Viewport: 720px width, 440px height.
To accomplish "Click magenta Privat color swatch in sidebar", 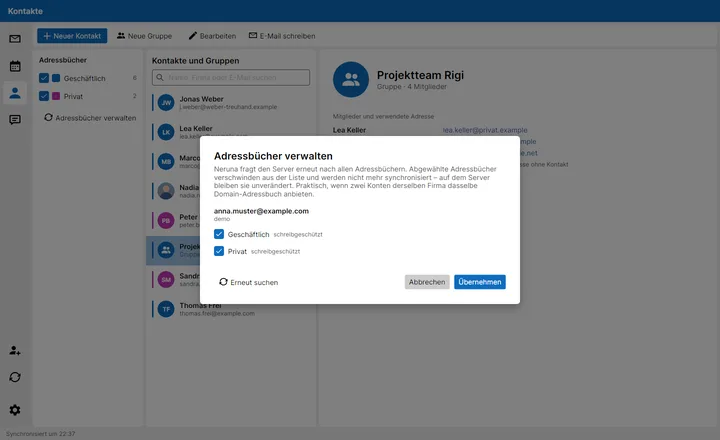I will point(56,96).
